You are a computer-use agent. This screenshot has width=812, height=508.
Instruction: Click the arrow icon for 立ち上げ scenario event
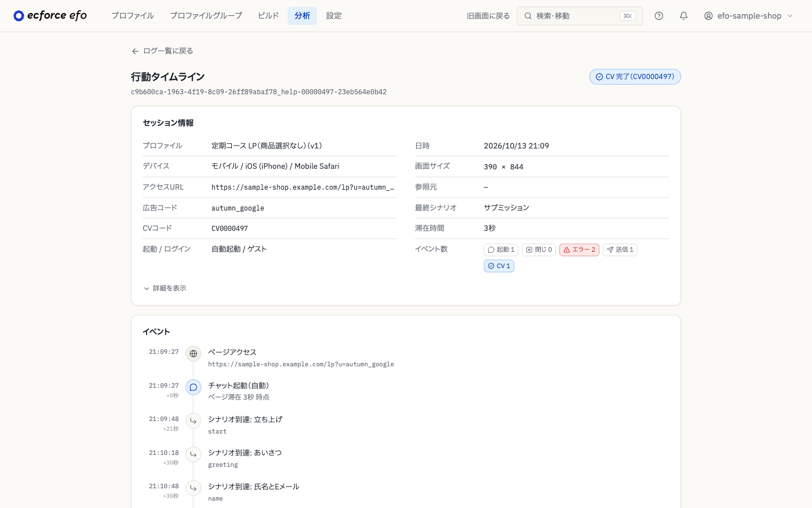click(193, 421)
